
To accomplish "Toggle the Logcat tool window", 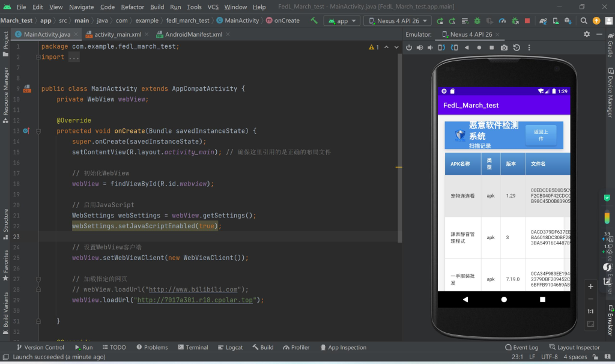I will (x=229, y=347).
